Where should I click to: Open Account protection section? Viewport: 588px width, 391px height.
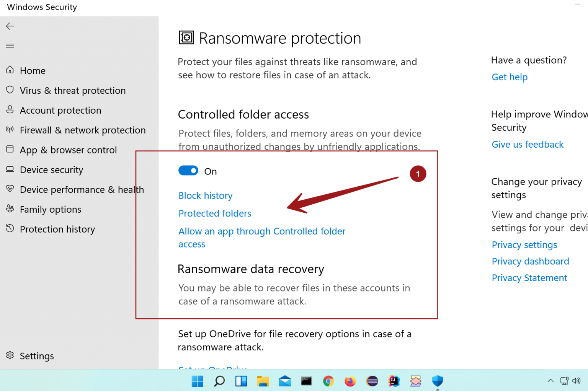pos(60,110)
